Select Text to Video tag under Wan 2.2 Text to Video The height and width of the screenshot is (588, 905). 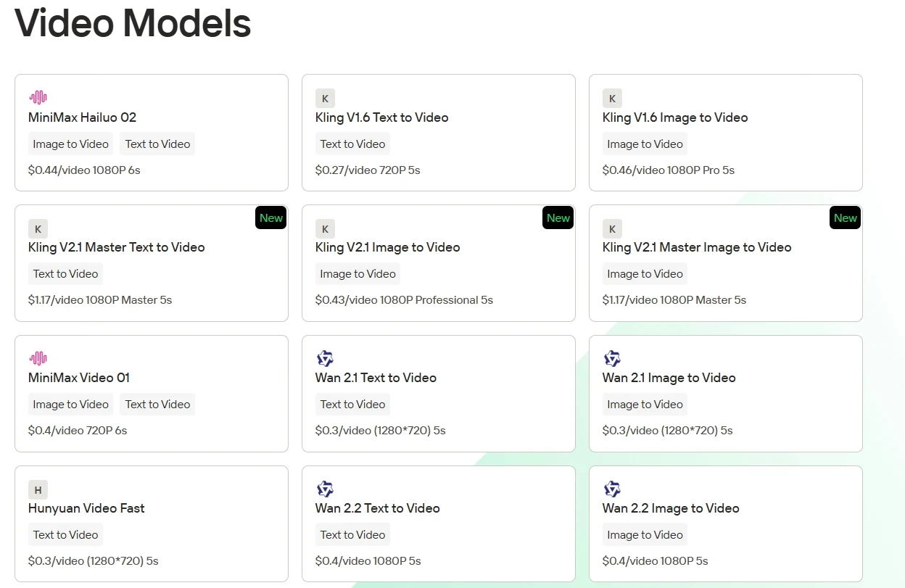point(352,534)
